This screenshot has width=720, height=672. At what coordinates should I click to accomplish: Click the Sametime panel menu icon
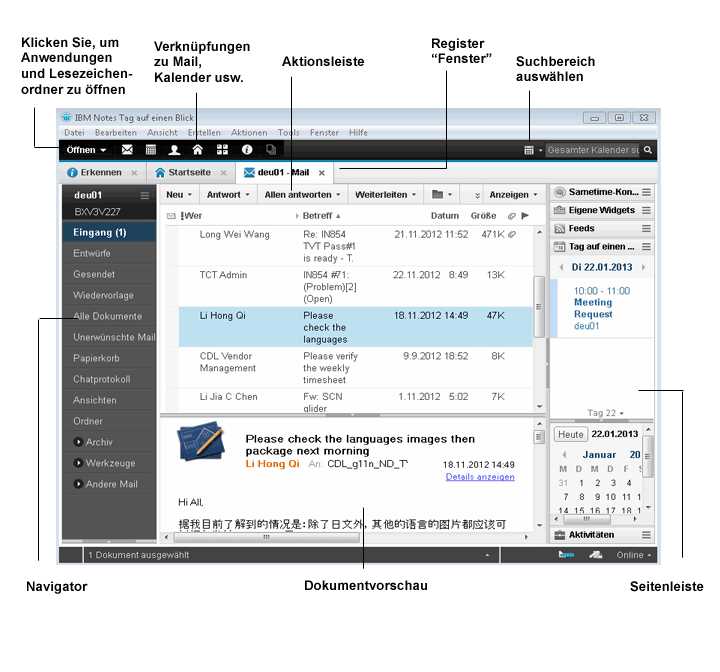(646, 192)
